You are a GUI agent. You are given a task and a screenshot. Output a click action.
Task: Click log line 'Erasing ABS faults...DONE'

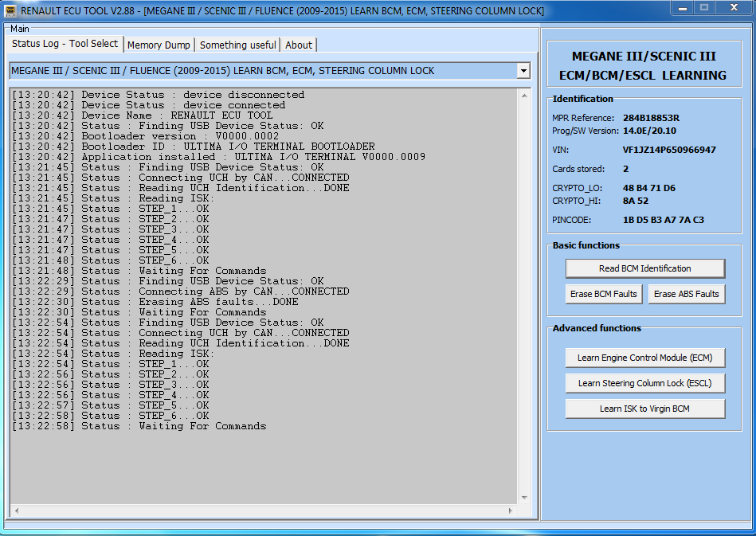[x=155, y=302]
